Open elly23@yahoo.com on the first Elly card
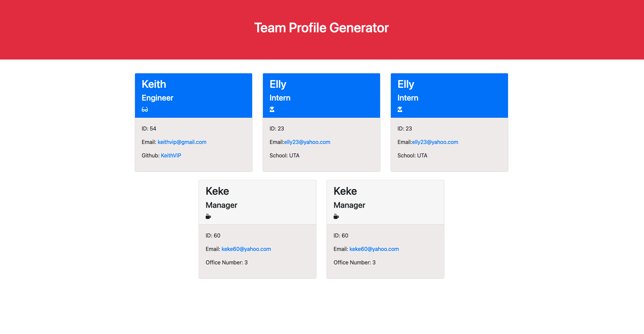Image resolution: width=644 pixels, height=334 pixels. (x=307, y=142)
